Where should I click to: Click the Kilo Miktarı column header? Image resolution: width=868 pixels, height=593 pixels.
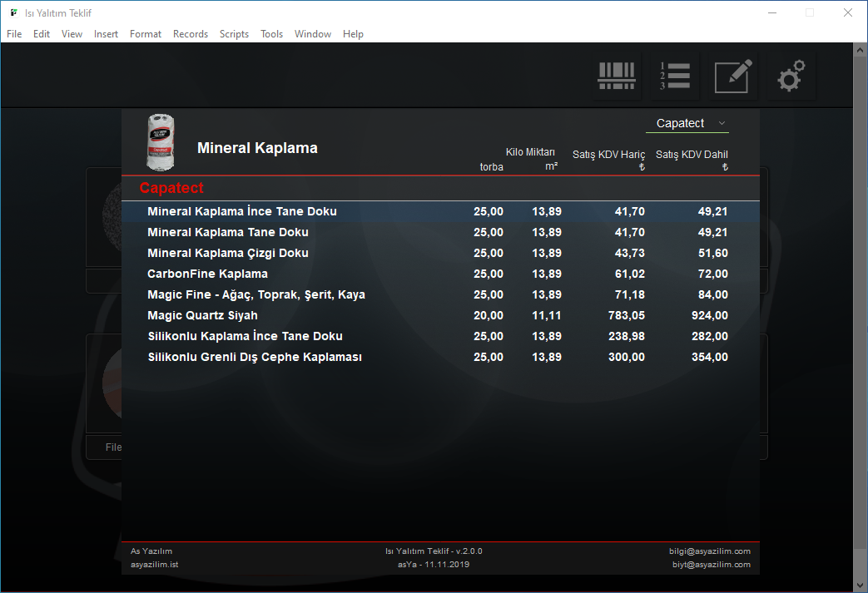click(x=530, y=152)
